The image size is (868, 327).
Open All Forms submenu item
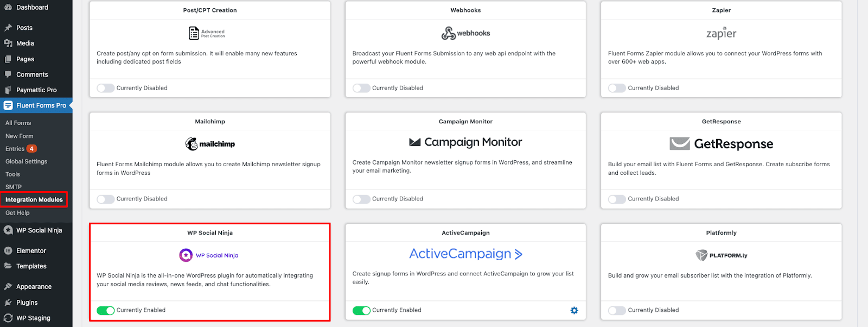(18, 123)
